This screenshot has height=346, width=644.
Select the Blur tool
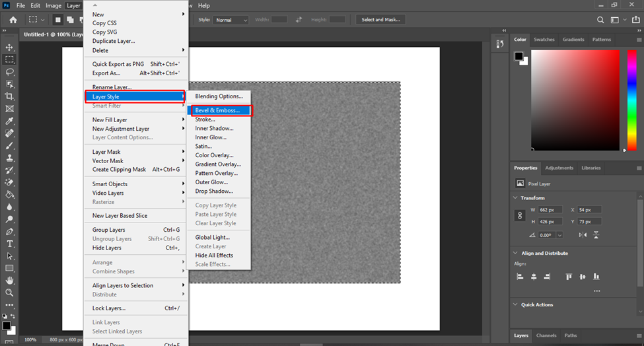[9, 207]
